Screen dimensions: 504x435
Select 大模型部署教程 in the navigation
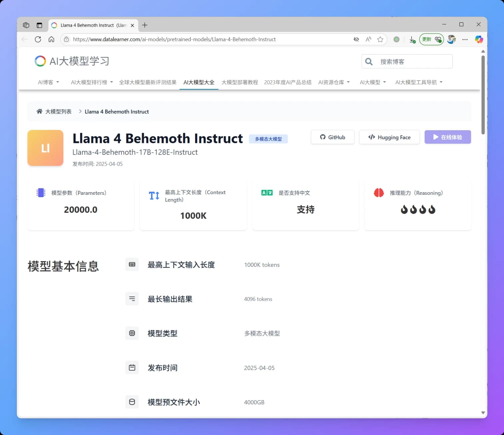(239, 82)
